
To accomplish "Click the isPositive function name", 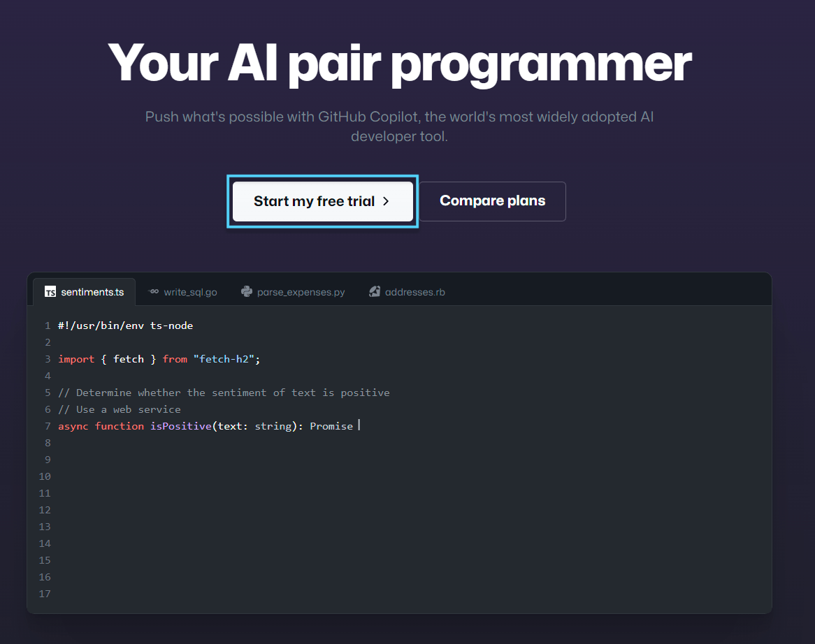I will (x=181, y=426).
